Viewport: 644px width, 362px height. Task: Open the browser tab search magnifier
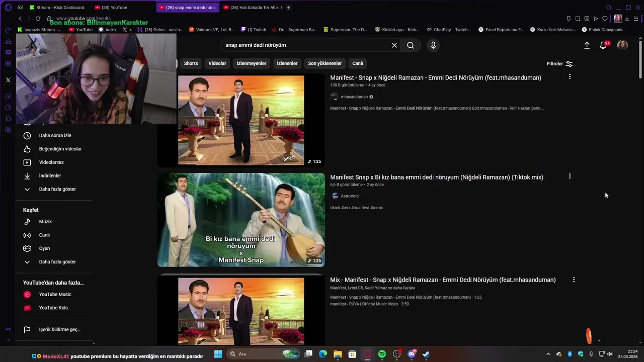[609, 8]
